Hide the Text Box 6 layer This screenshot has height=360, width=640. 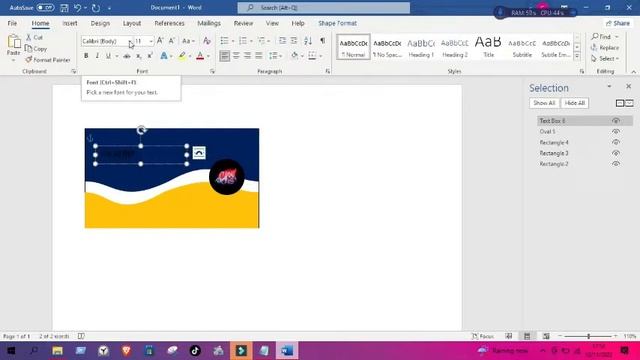(616, 121)
